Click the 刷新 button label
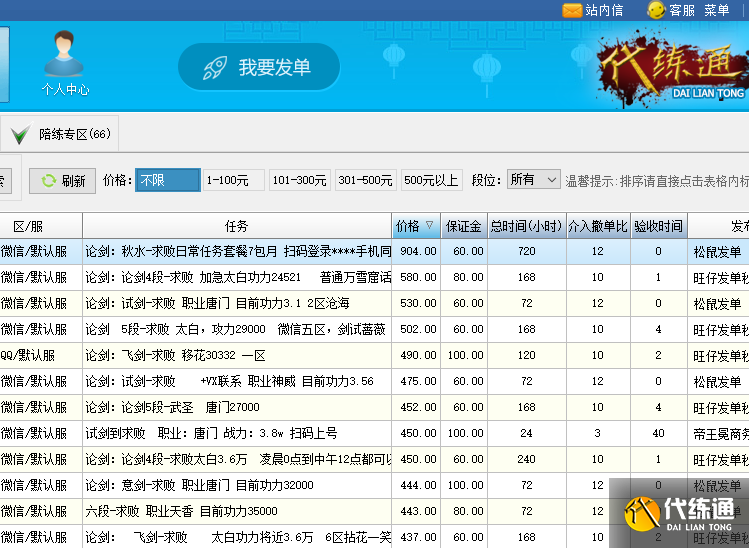 [73, 181]
